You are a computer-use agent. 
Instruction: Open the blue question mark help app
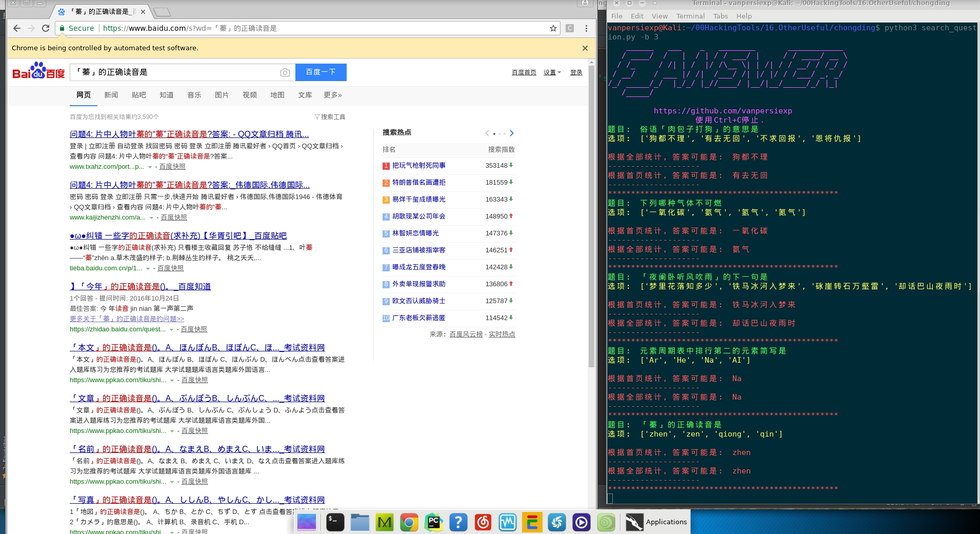(458, 522)
